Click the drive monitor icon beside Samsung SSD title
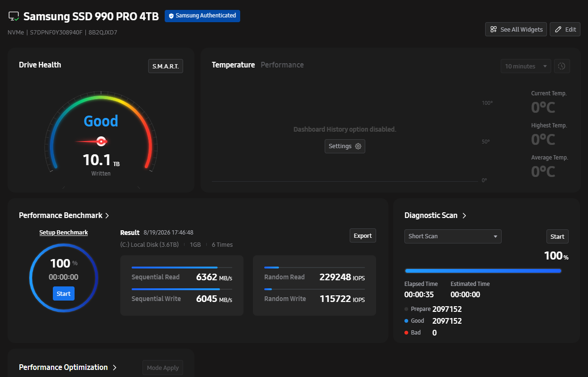Viewport: 588px width, 377px height. 14,16
